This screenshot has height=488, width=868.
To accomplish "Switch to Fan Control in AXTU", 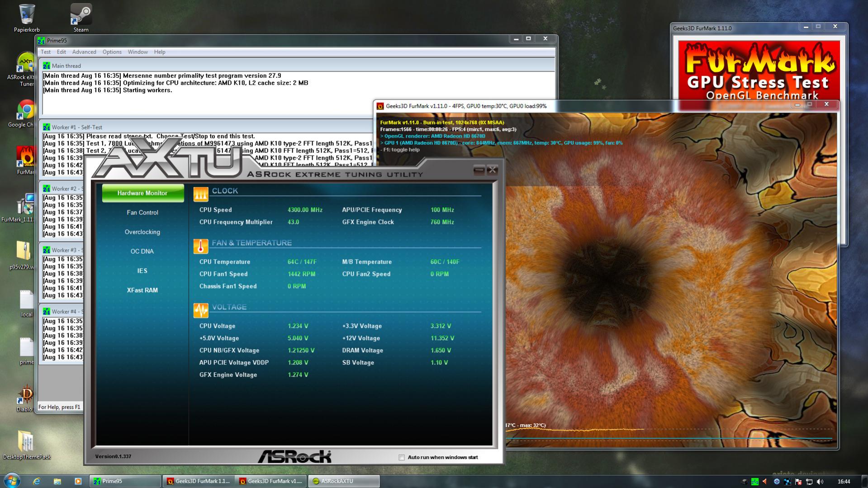I will tap(142, 213).
